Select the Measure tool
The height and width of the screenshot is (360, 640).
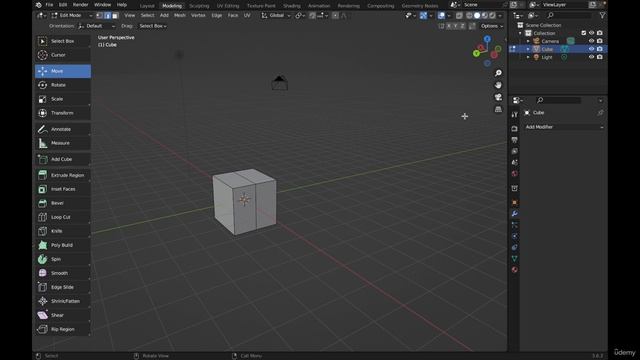pos(62,143)
